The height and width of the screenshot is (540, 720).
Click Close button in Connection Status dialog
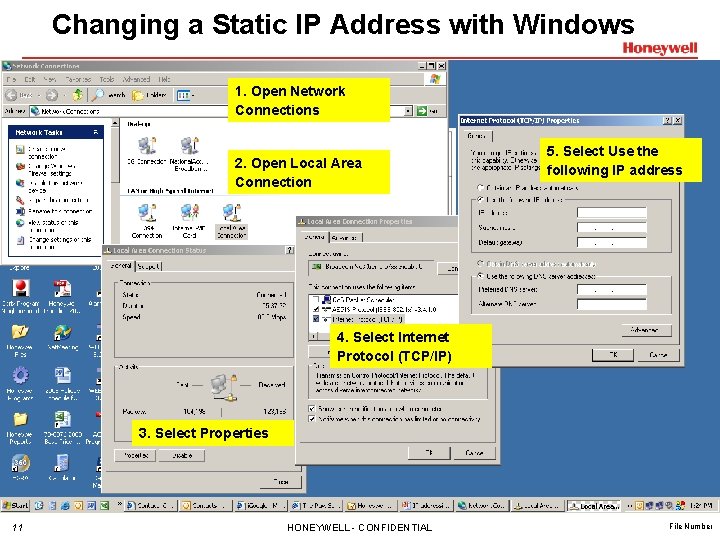(x=280, y=482)
